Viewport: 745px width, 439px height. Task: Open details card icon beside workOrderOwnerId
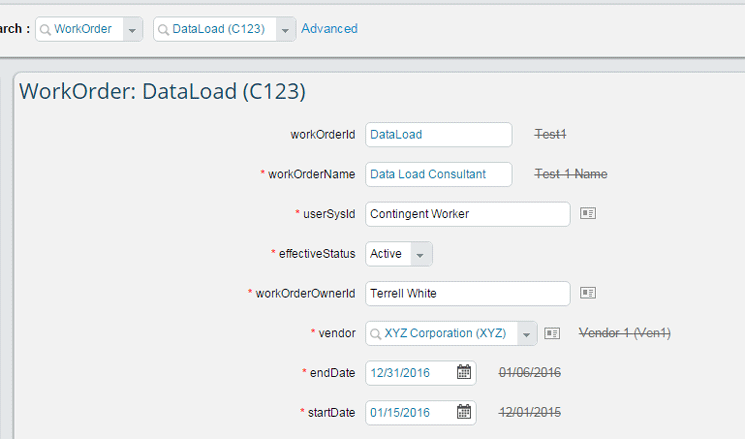[588, 293]
